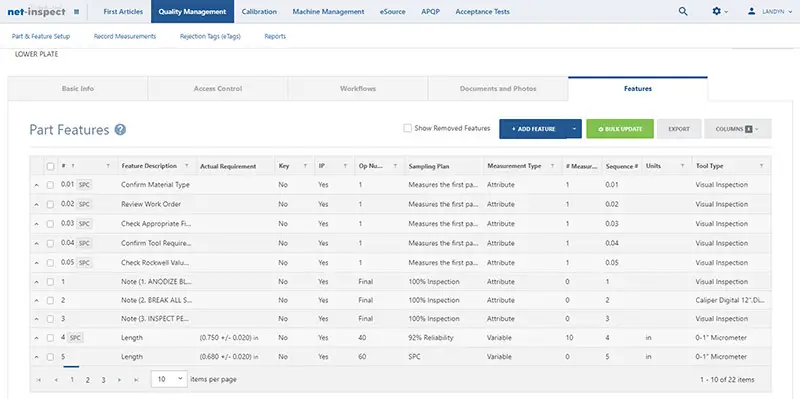Select the checkbox for feature 0.03

50,224
